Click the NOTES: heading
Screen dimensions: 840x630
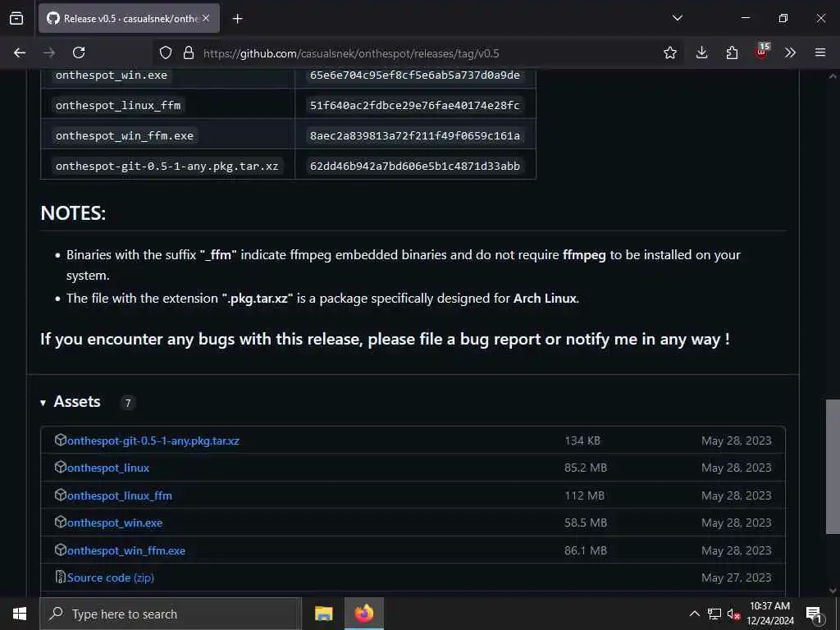[x=73, y=213]
